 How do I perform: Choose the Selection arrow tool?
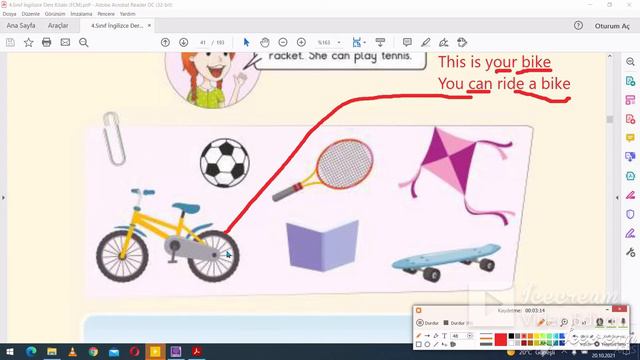pos(246,42)
